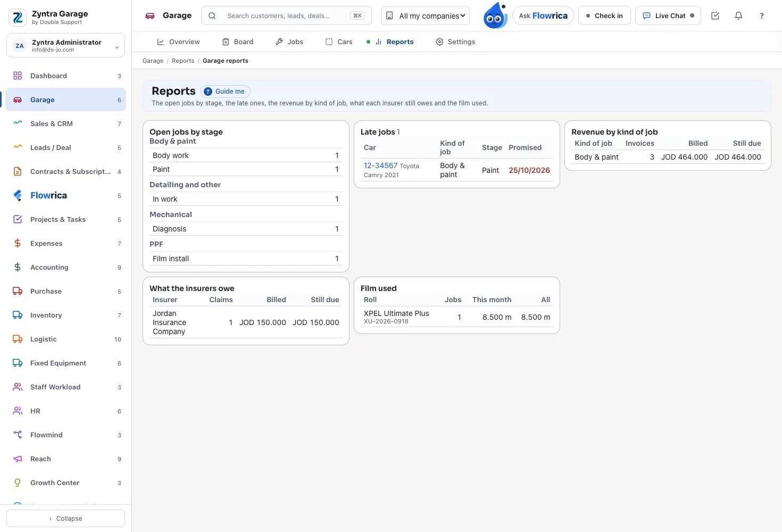
Task: Click the Growth Center lightbulb icon
Action: 18,483
